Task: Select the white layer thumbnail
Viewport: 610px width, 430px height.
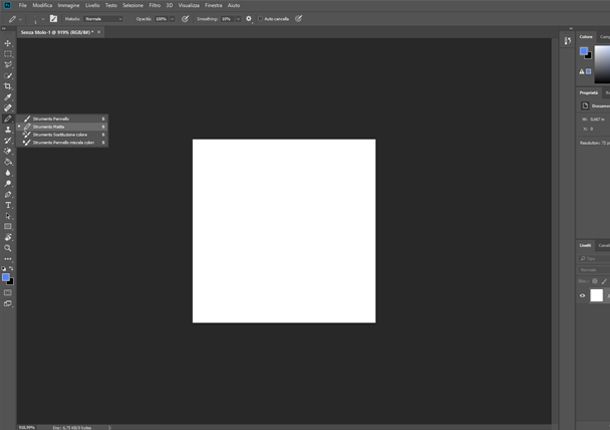Action: 596,295
